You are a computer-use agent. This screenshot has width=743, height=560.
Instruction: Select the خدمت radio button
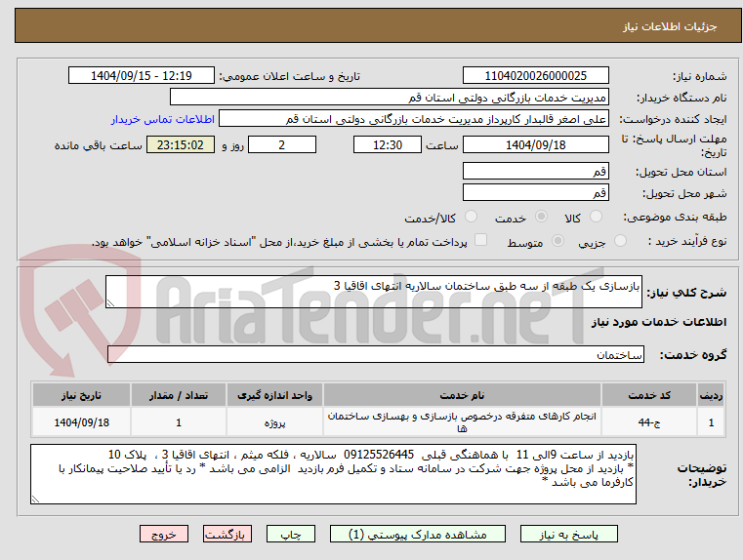coord(541,217)
